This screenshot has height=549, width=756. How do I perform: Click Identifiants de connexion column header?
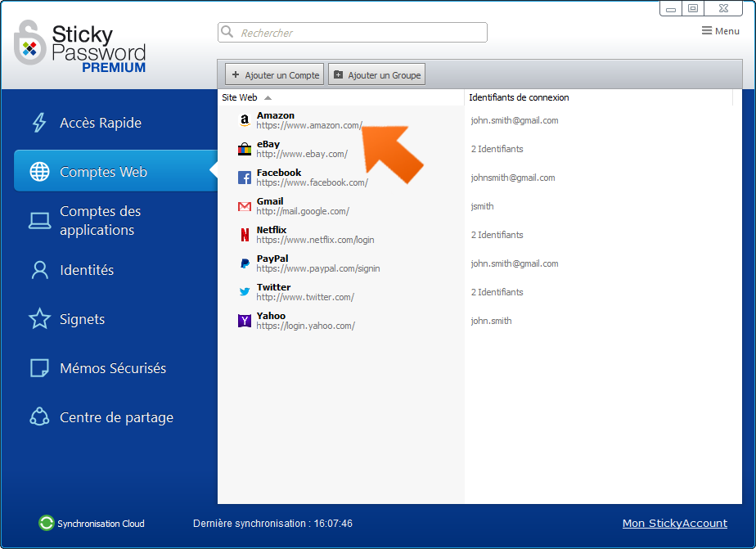(x=519, y=97)
